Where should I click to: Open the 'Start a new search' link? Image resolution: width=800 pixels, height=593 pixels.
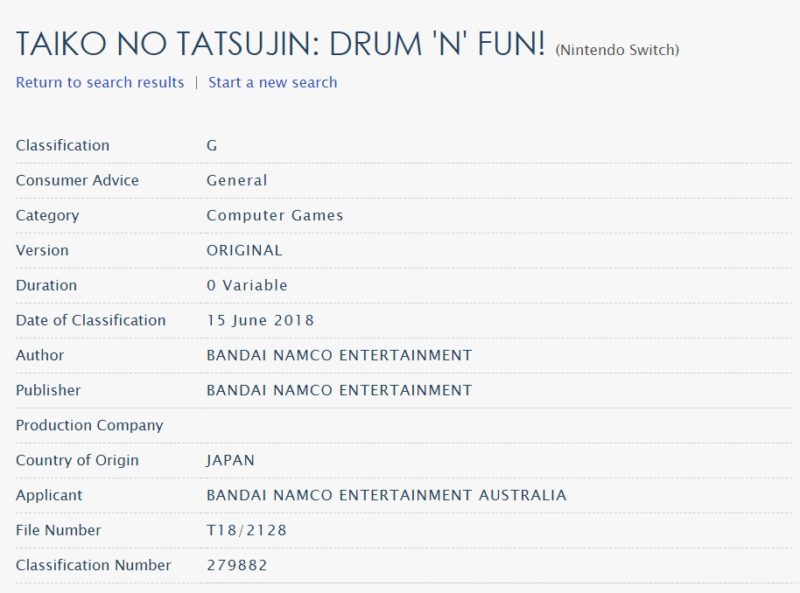(x=272, y=82)
